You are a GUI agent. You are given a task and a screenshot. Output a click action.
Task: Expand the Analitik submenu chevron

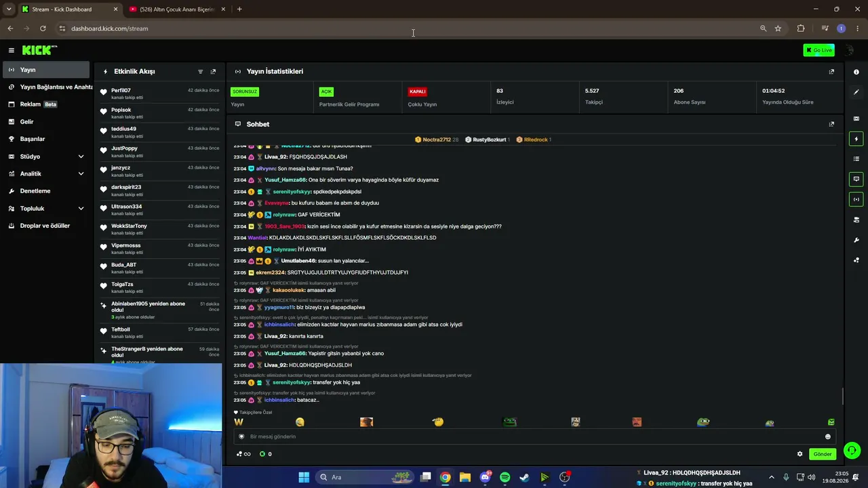(x=81, y=174)
